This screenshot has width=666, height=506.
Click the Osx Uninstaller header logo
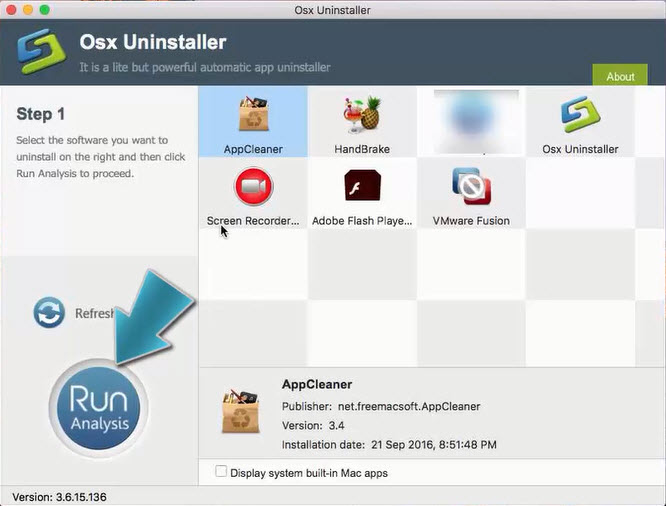[x=41, y=51]
